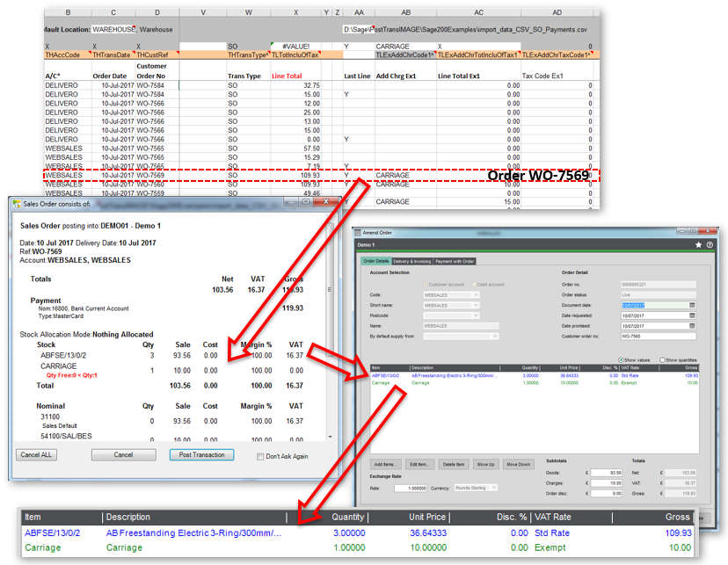Select the Add Chrg Ex1 header cell

405,76
